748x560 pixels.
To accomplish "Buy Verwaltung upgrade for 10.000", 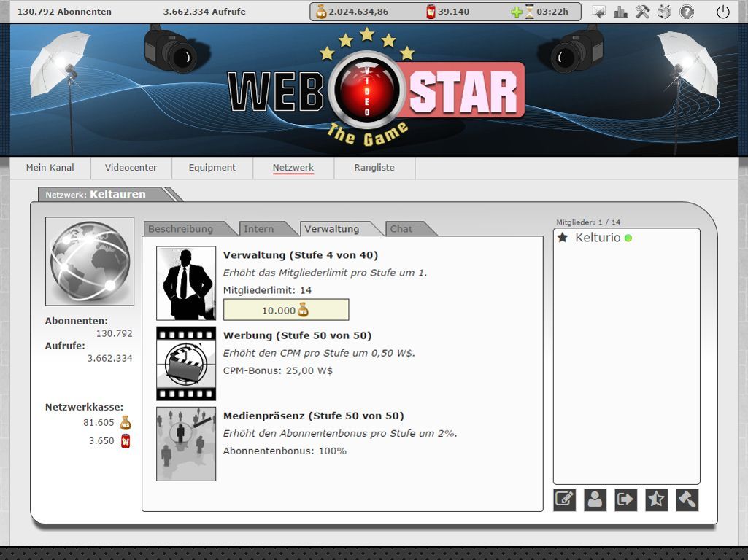I will [x=285, y=310].
